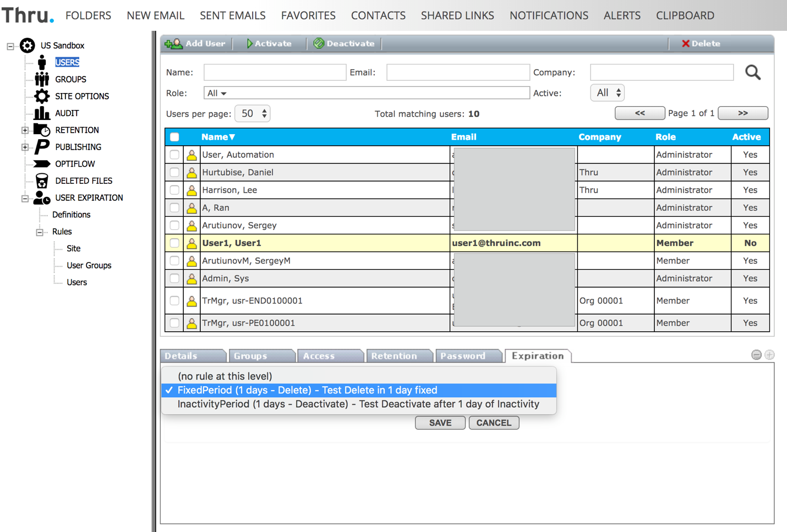Click the CANCEL button

point(494,423)
